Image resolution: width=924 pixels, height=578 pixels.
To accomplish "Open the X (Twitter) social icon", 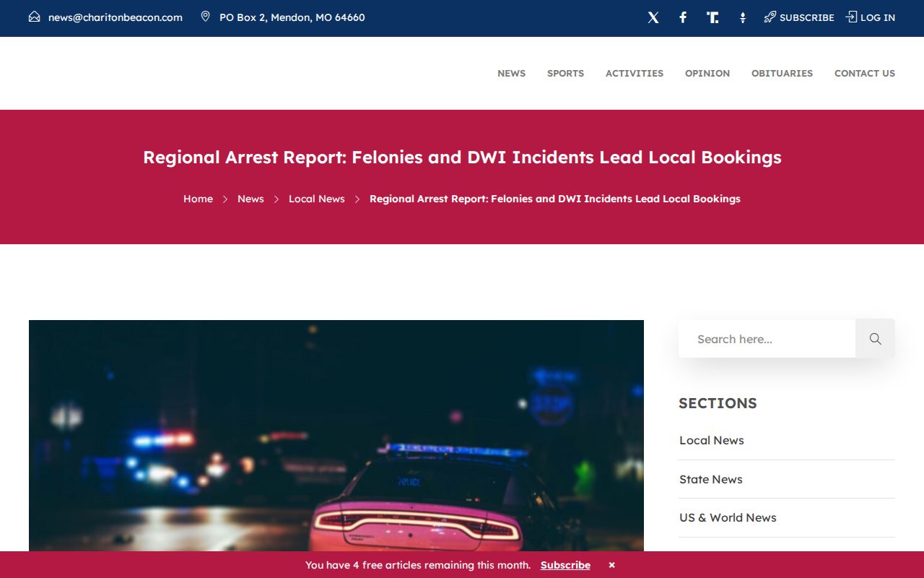I will pyautogui.click(x=653, y=17).
